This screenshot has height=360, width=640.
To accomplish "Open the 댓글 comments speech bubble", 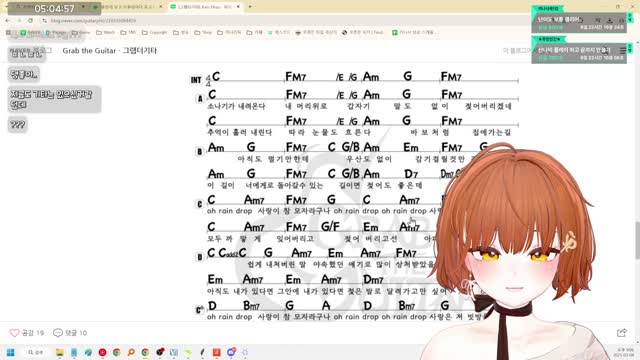I will [58, 333].
